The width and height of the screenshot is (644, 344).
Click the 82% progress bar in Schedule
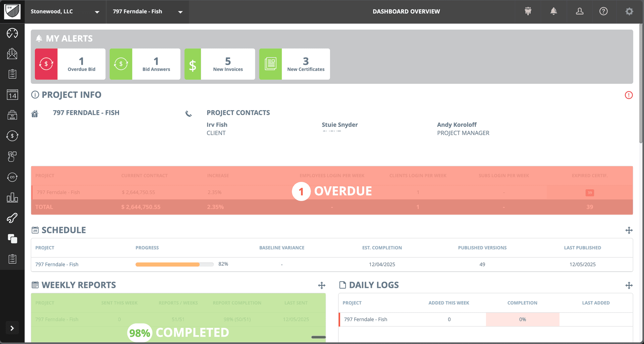(x=174, y=264)
